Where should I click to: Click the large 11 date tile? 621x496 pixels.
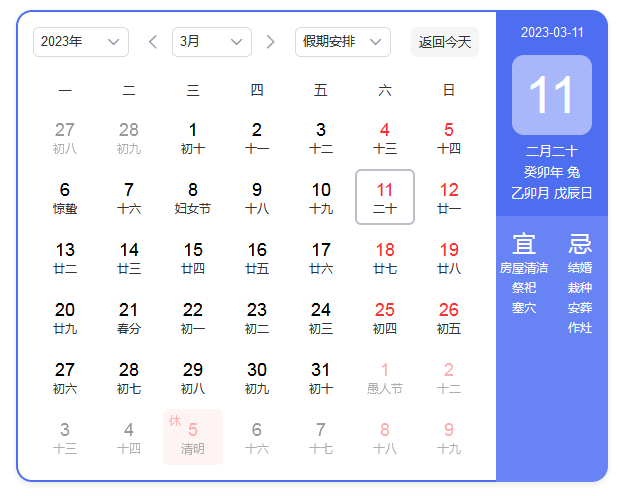(x=552, y=96)
